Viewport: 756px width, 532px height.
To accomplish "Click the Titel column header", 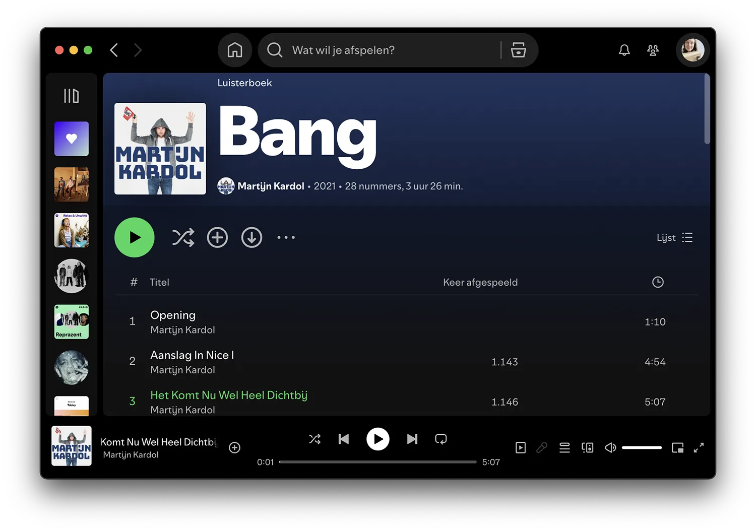I will pos(159,282).
